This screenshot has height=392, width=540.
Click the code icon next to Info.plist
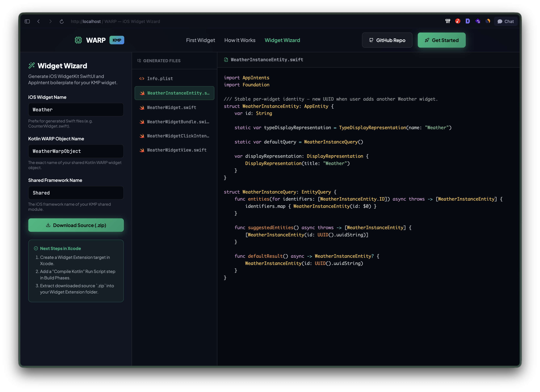point(142,79)
